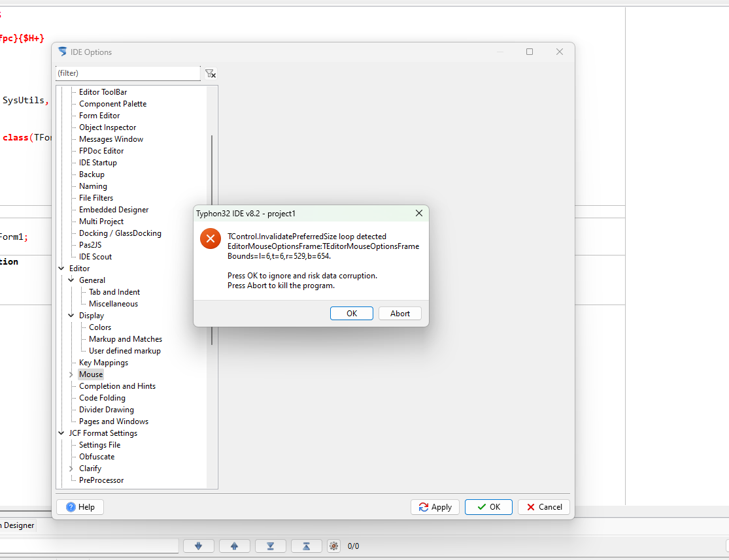Select IDE Scout options
729x560 pixels.
(x=95, y=257)
